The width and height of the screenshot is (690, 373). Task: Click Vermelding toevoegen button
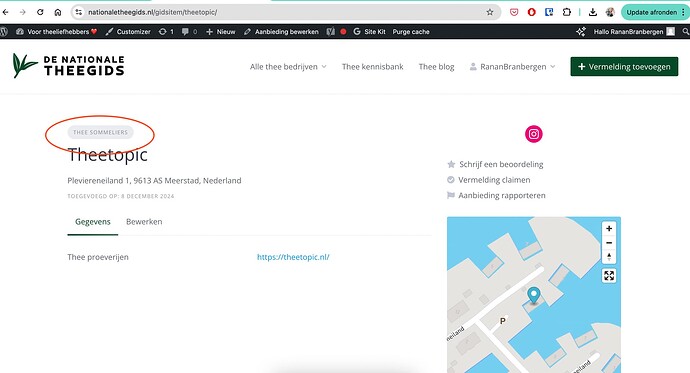click(x=624, y=67)
